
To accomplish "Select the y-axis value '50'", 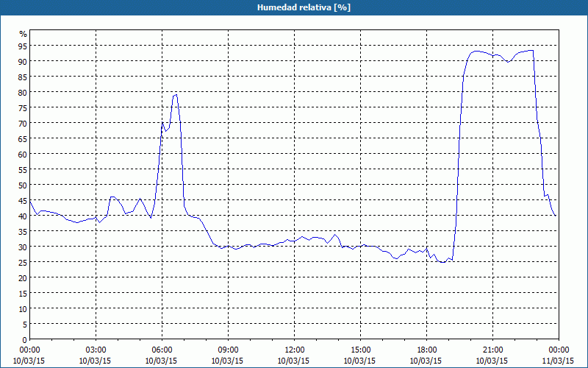I will click(x=23, y=185).
